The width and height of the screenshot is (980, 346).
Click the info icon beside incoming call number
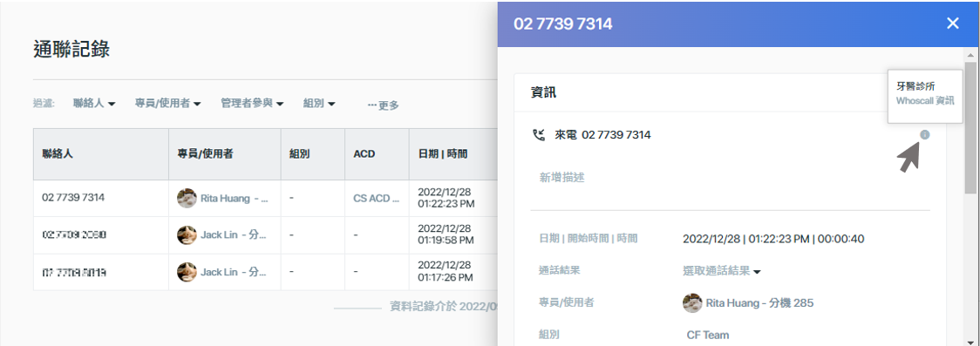(925, 134)
